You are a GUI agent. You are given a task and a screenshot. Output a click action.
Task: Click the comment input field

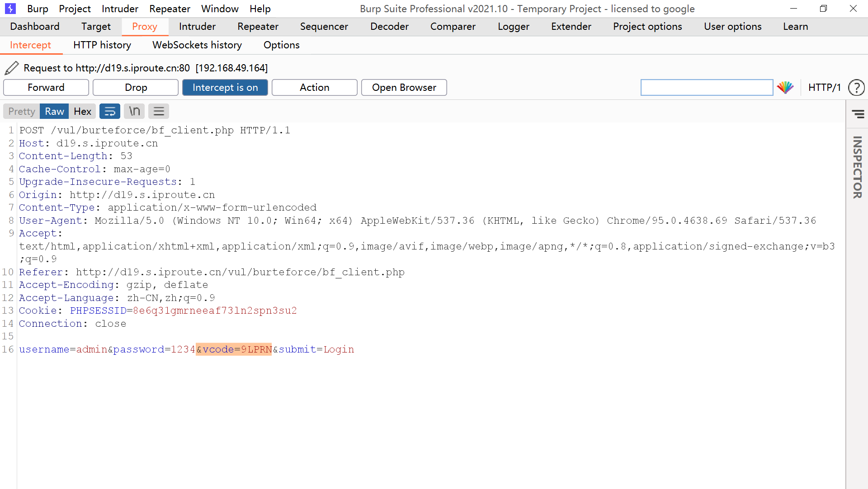(707, 87)
